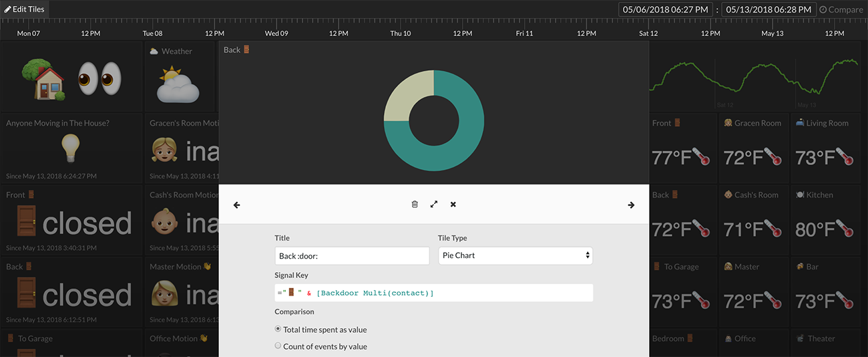Click the Compare button
This screenshot has width=868, height=357.
[x=841, y=9]
